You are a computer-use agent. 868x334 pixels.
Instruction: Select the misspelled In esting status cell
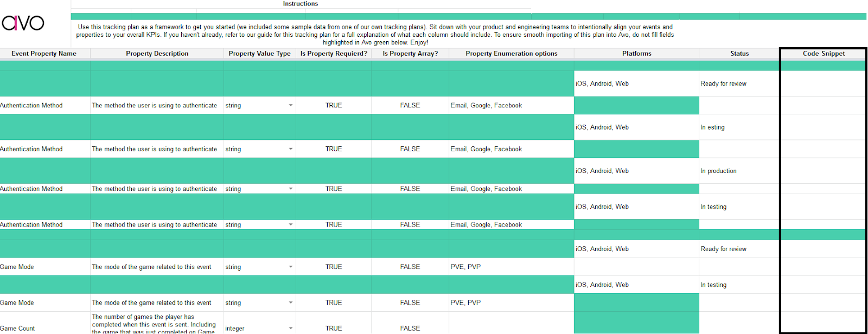click(739, 127)
